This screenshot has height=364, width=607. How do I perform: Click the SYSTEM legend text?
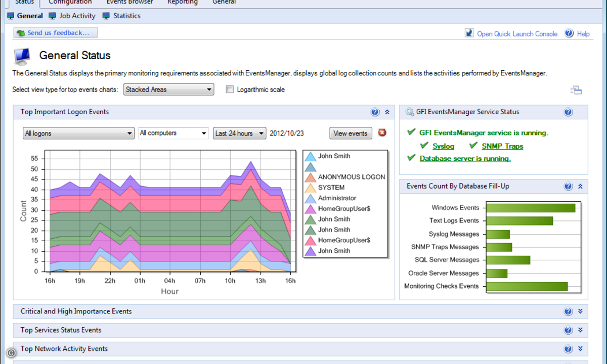331,188
